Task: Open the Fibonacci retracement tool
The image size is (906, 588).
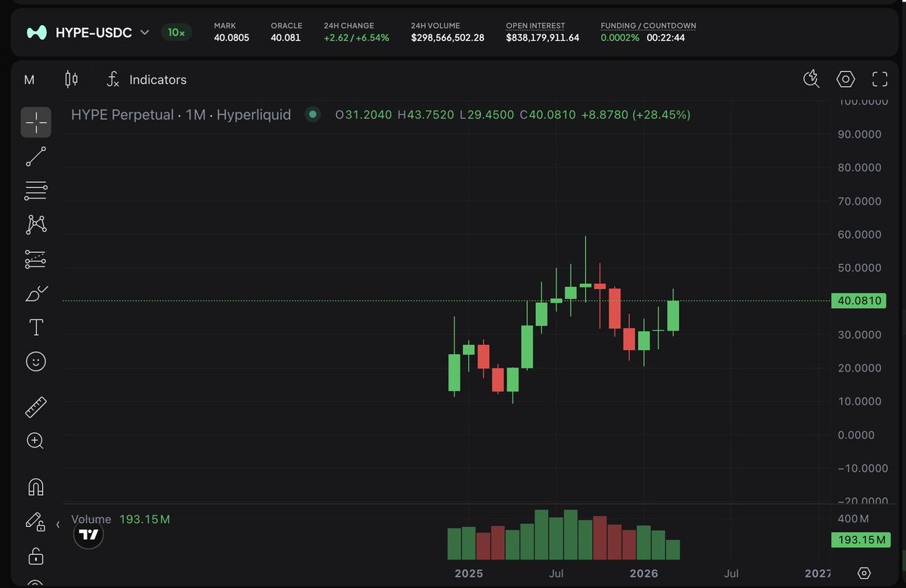Action: [35, 190]
